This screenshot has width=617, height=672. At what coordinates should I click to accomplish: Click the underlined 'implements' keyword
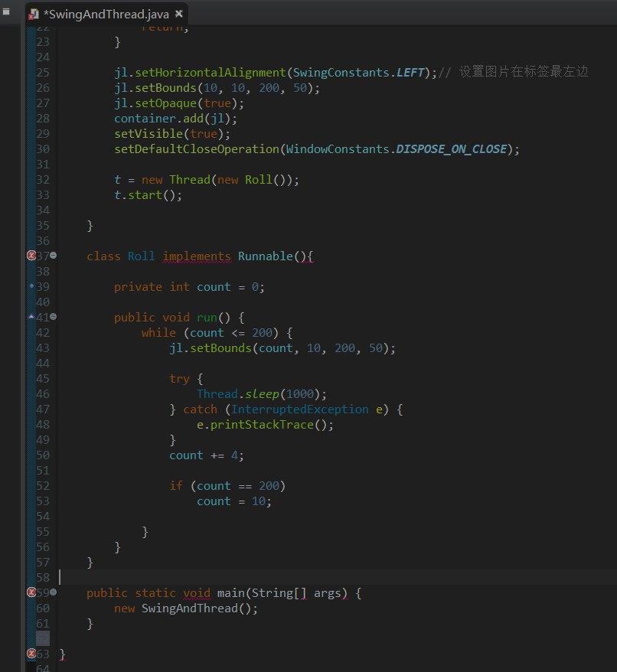pos(197,256)
